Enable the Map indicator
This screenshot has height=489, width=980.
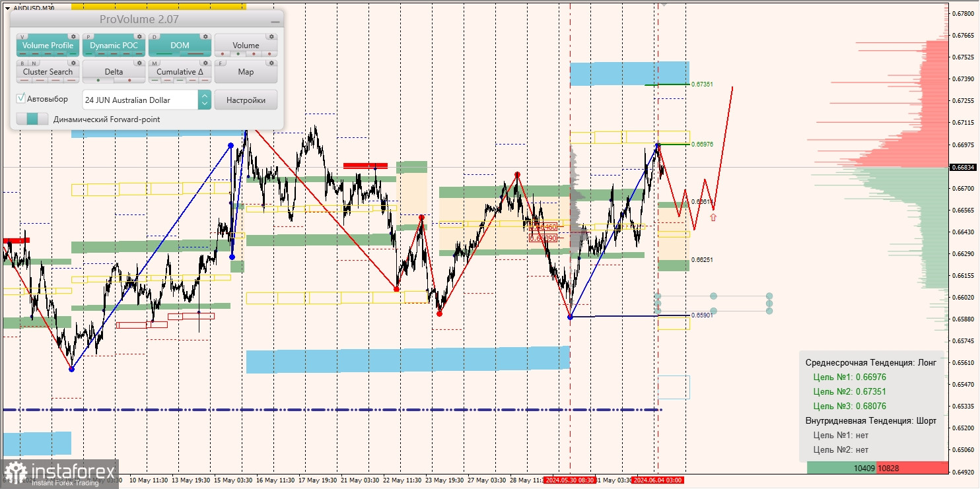pos(246,72)
